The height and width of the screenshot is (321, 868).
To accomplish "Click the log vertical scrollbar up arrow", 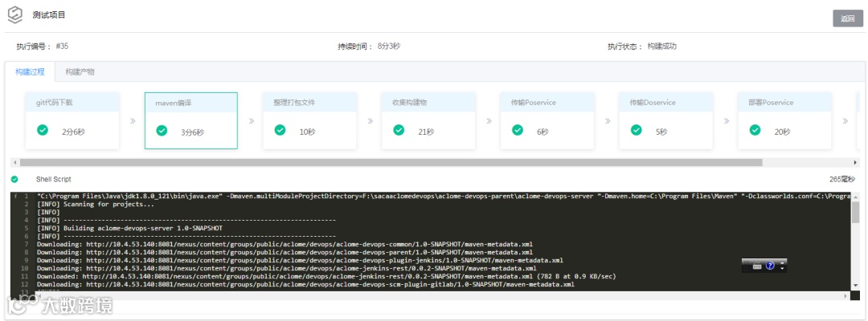I will (856, 197).
